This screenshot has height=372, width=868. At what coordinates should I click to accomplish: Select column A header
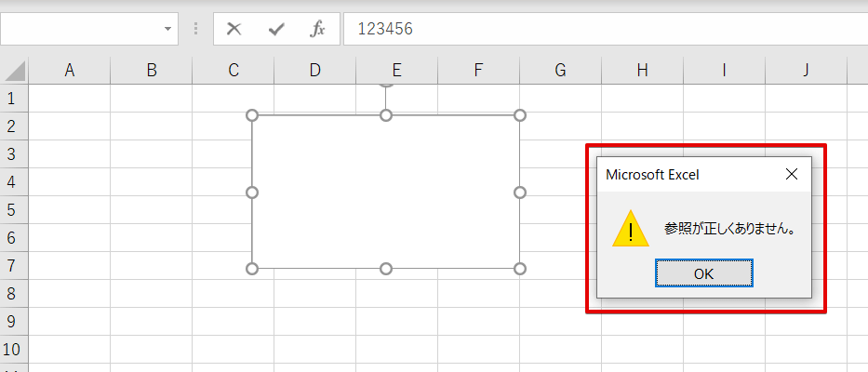tap(69, 71)
